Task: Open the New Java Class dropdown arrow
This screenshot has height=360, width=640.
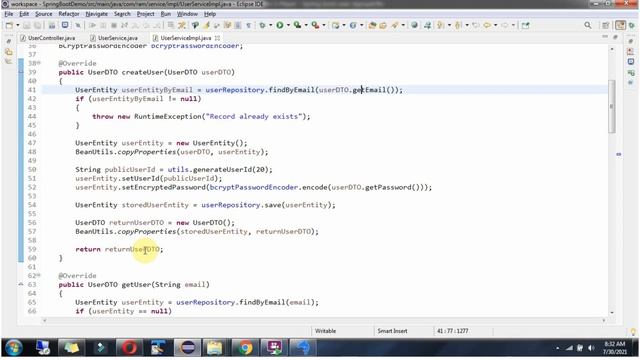Action: tap(362, 25)
